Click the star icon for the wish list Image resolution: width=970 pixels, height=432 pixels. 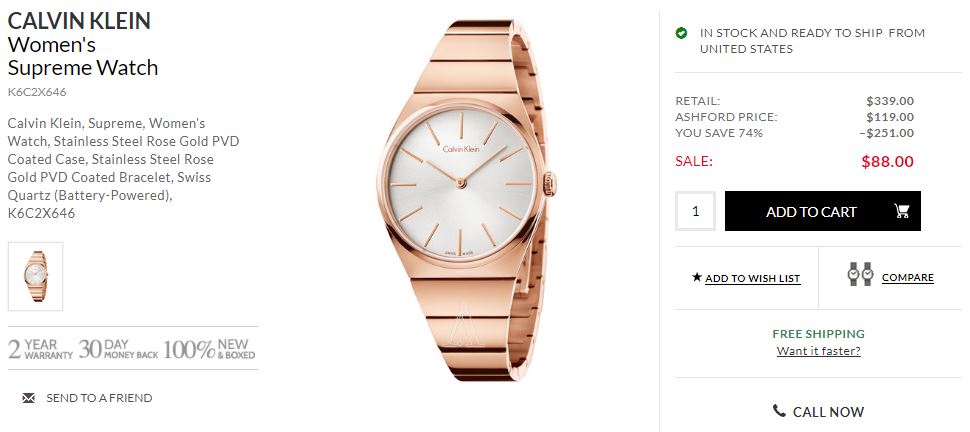tap(697, 277)
